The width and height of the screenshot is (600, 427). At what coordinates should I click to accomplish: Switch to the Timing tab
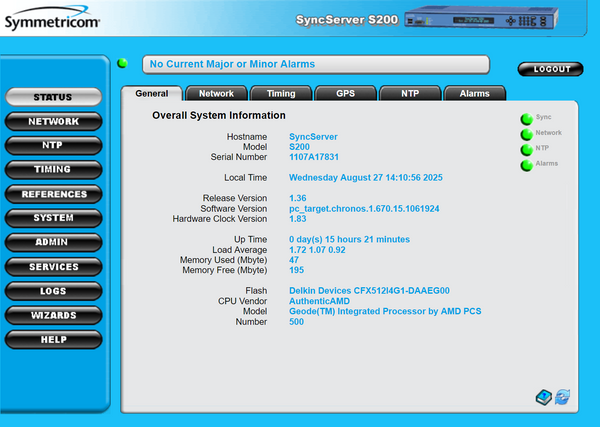click(x=281, y=93)
